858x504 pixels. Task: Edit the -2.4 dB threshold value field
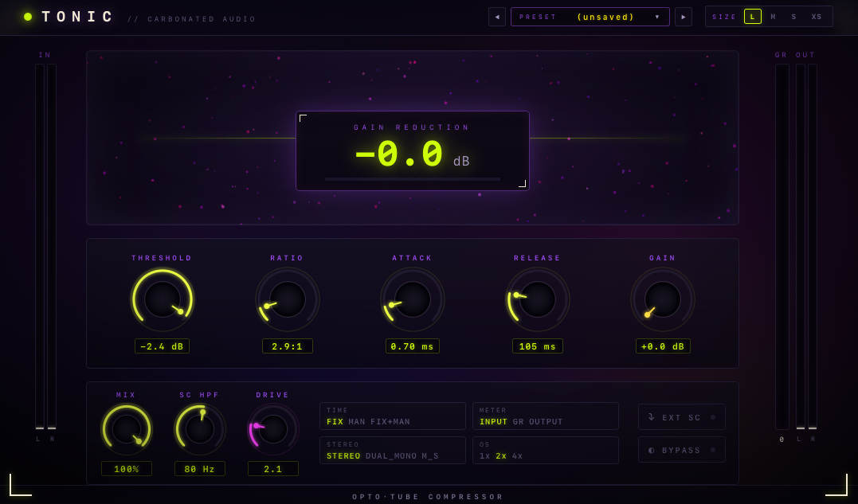162,346
